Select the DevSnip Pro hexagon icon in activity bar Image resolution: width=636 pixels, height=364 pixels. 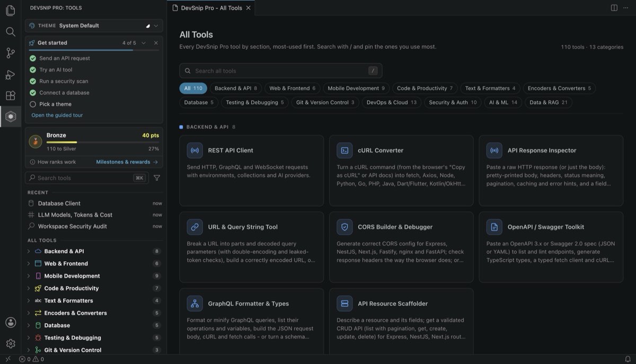pyautogui.click(x=11, y=117)
